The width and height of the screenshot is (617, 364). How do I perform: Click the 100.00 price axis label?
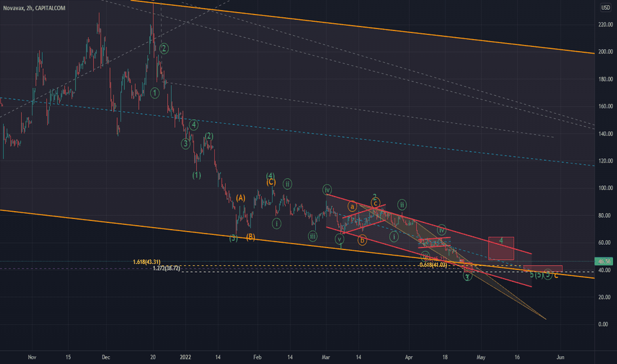606,188
